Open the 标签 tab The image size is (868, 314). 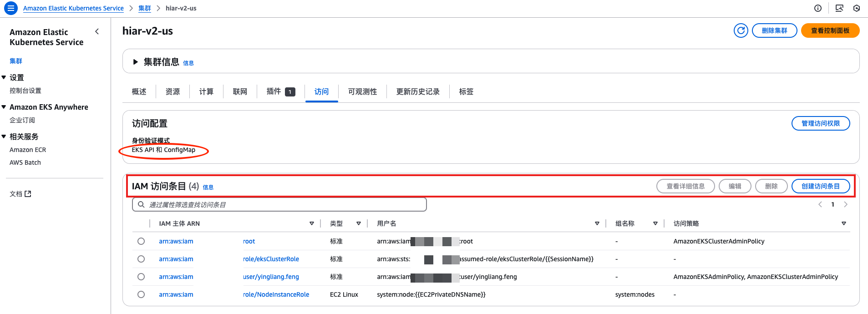point(466,91)
